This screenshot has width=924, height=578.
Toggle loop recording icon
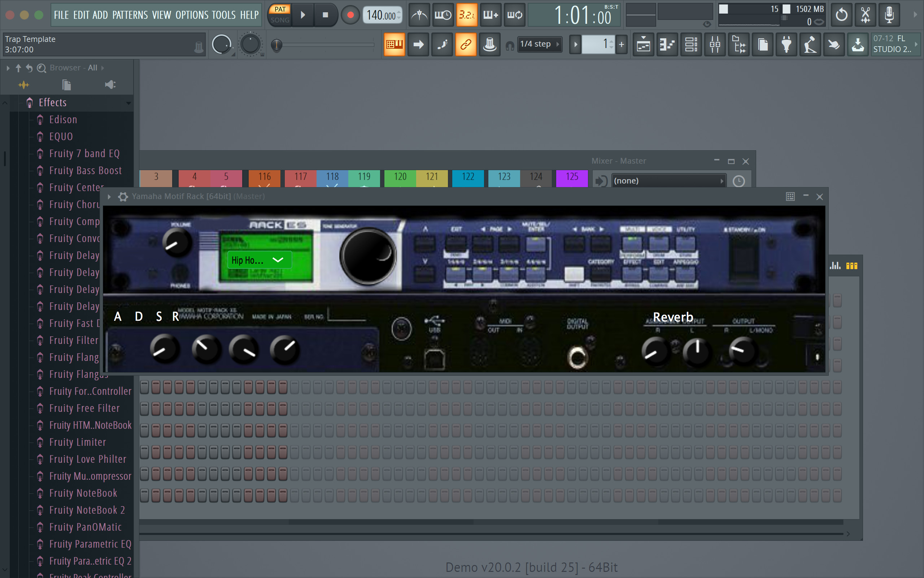coord(514,15)
